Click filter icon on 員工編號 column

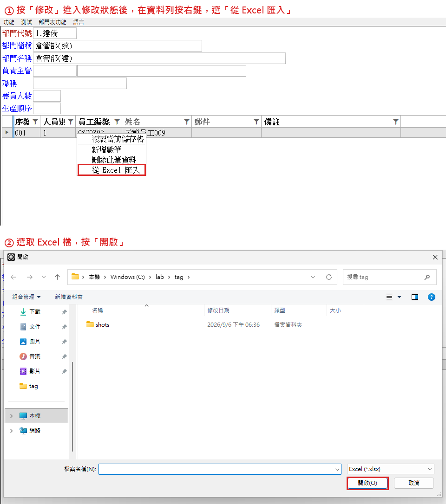(x=117, y=122)
